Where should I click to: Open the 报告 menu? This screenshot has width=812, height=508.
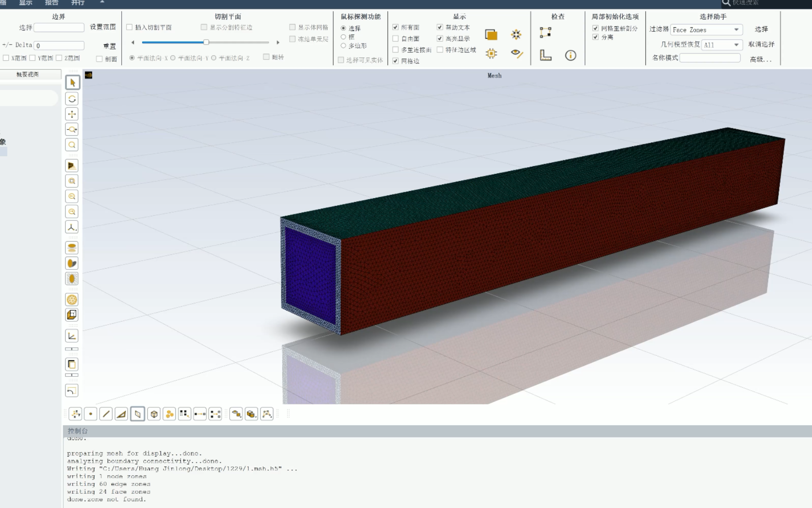[x=52, y=3]
